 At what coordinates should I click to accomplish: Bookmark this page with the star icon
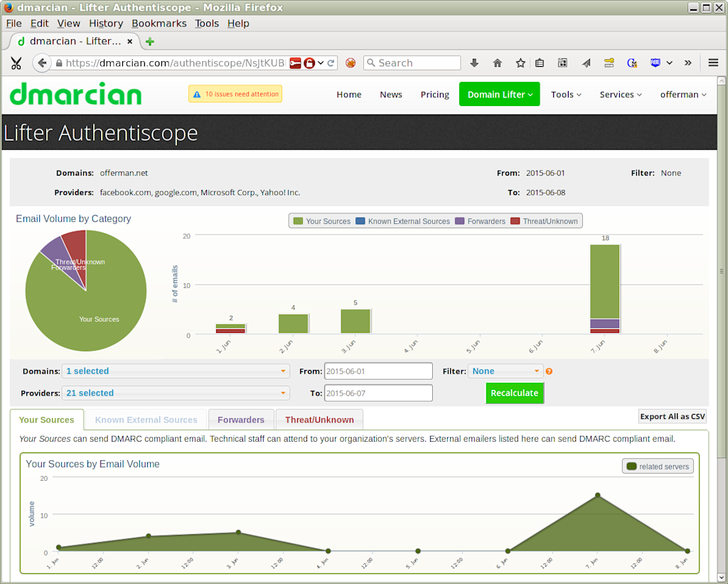coord(520,63)
